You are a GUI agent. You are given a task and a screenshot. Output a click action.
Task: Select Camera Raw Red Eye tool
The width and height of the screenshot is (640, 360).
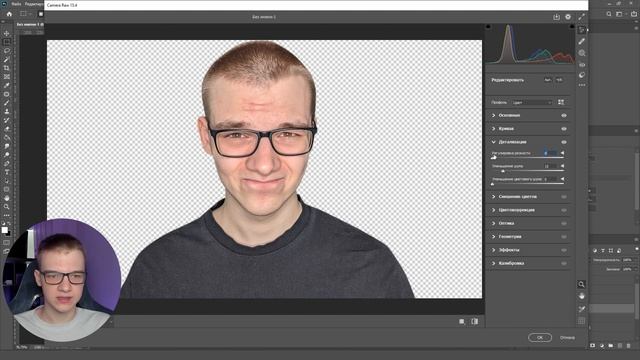(x=582, y=64)
